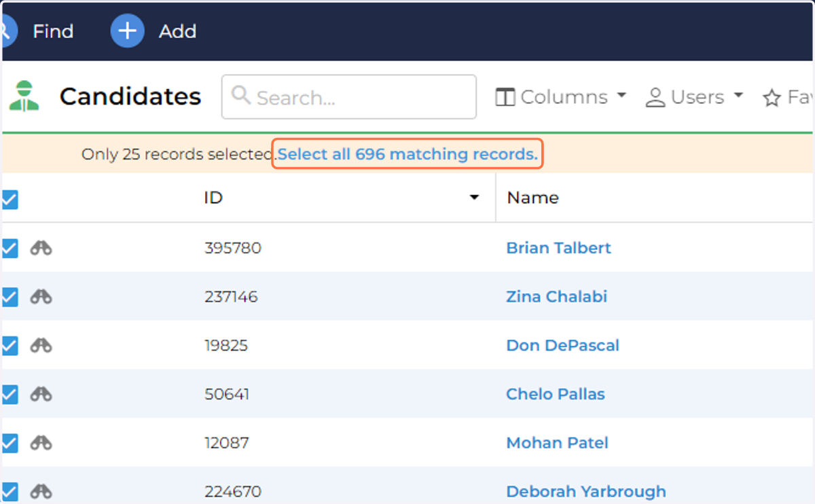
Task: Click binoculars icon in Zina Chalabi row
Action: pos(41,297)
